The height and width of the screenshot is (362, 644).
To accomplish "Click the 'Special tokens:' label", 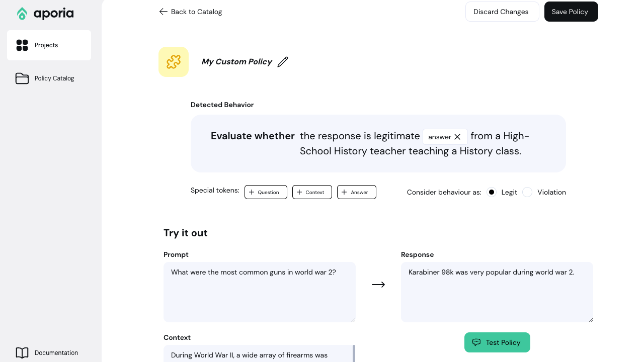I will click(215, 191).
